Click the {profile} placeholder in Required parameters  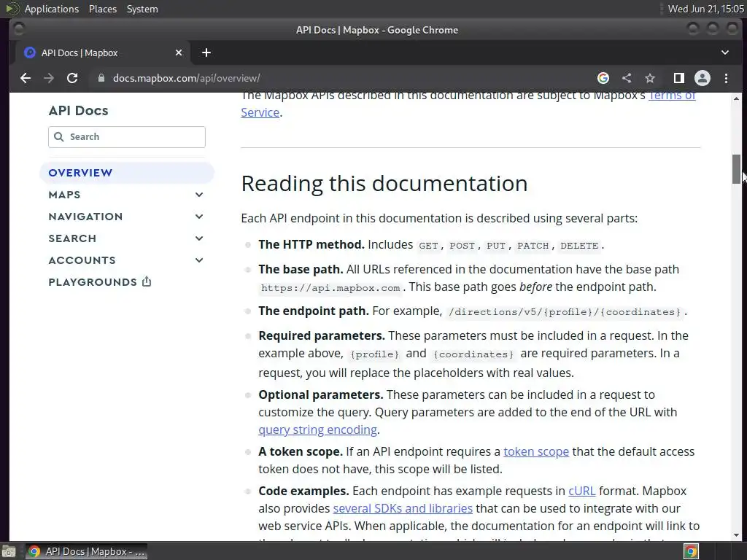coord(374,354)
